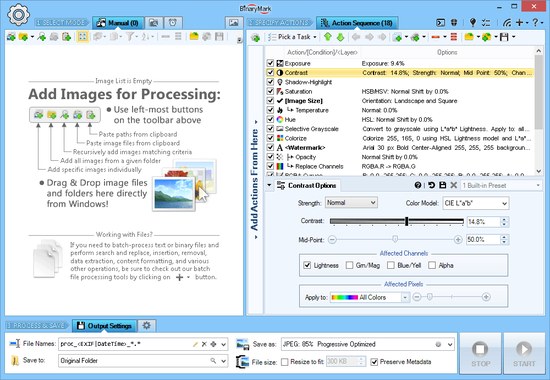The image size is (550, 380).
Task: Open the Built-in Preset dropdown
Action: (501, 185)
